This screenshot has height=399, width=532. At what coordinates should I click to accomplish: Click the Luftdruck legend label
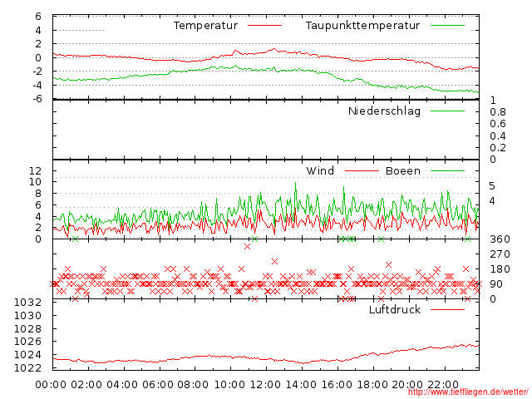click(395, 309)
